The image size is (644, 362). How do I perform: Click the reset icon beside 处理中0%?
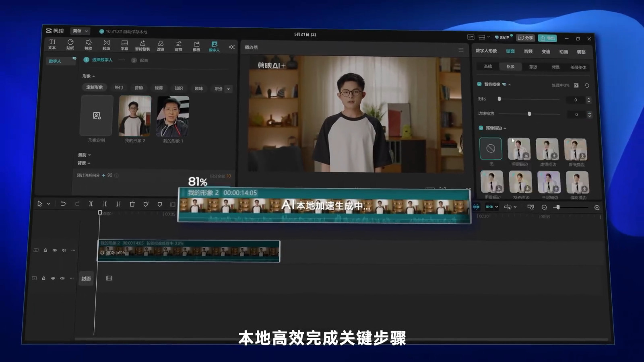tap(587, 85)
